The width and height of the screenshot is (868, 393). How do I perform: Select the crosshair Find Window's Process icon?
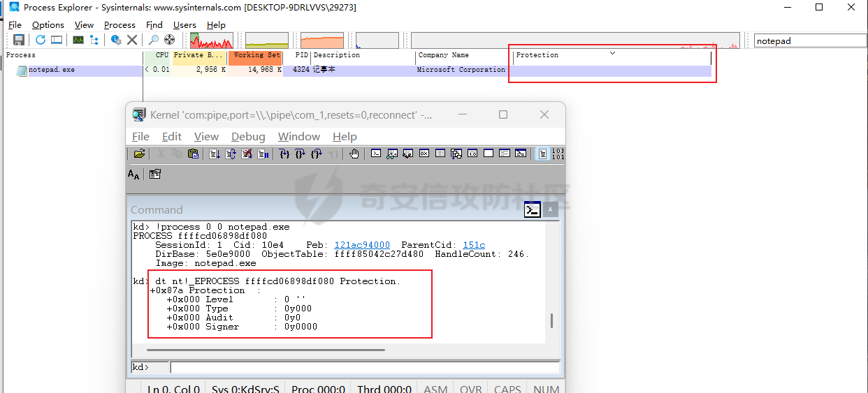(169, 40)
